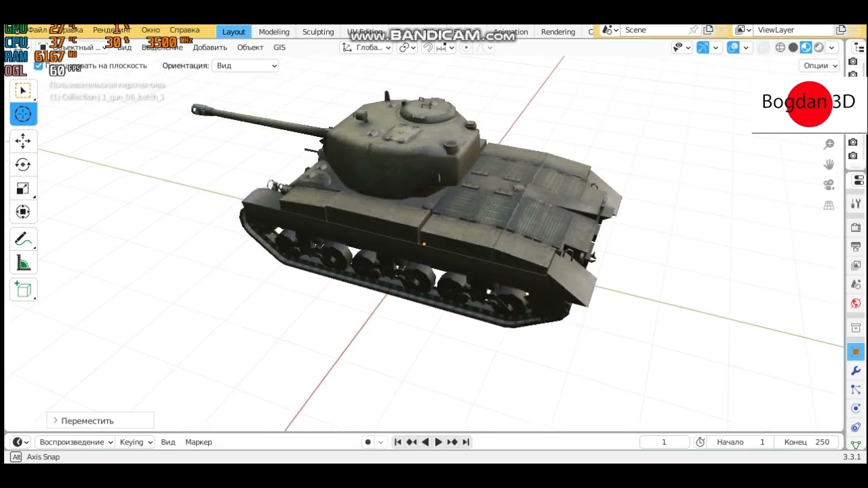This screenshot has height=488, width=868.
Task: Toggle the project onto plane checkbox
Action: [x=39, y=66]
